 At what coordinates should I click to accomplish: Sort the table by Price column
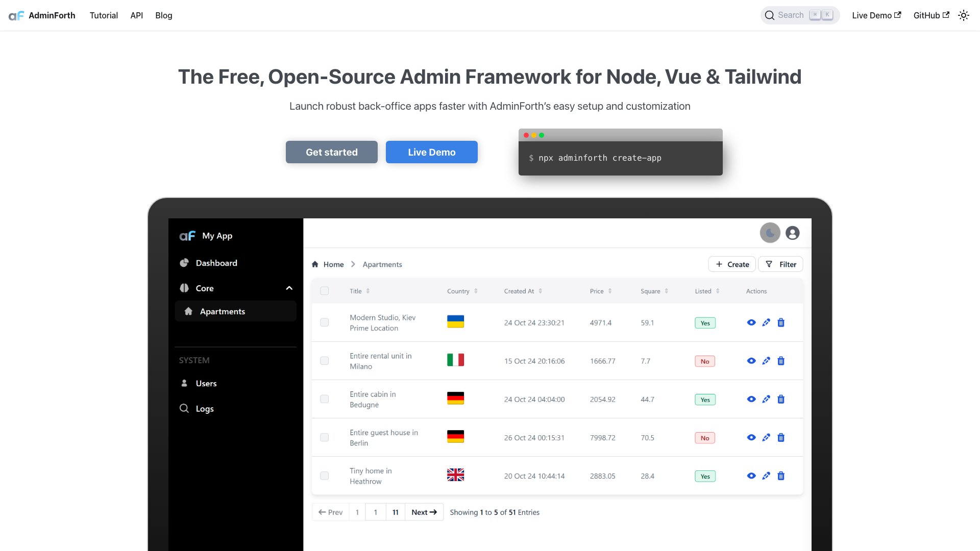point(609,291)
